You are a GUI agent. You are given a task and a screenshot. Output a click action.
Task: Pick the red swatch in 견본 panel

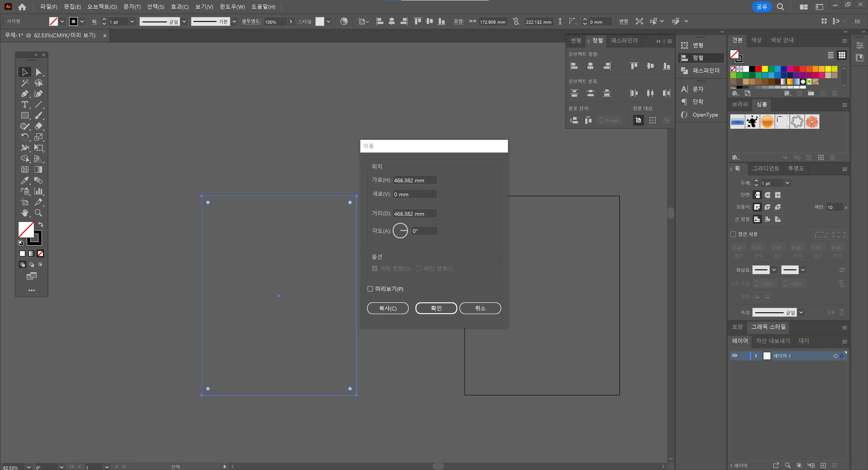tap(759, 69)
